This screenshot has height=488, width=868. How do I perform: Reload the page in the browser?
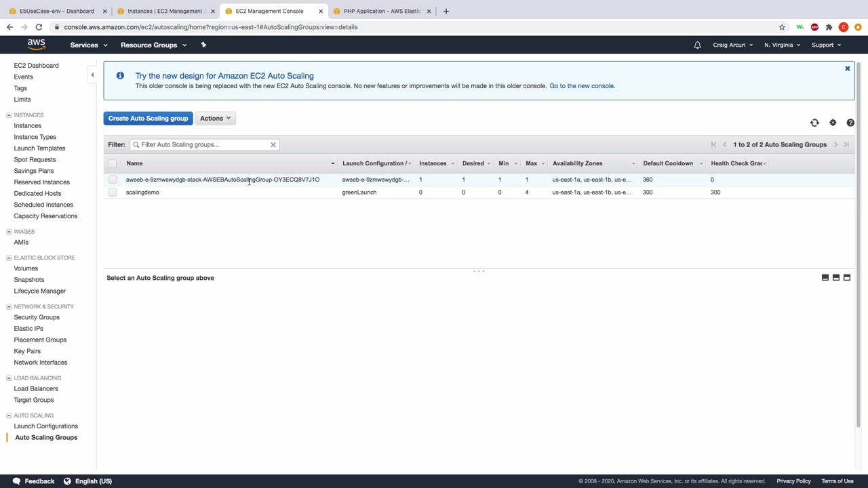click(x=39, y=27)
